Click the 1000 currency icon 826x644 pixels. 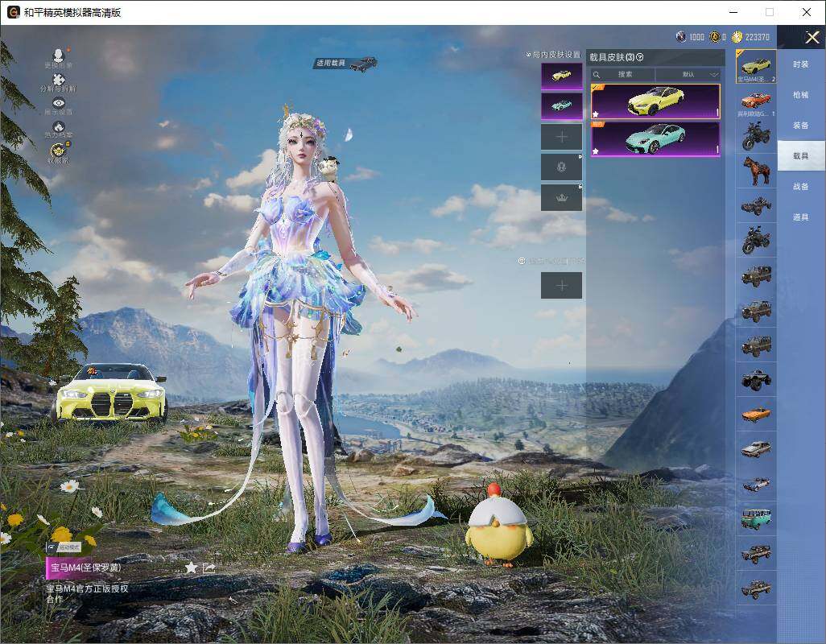coord(681,37)
